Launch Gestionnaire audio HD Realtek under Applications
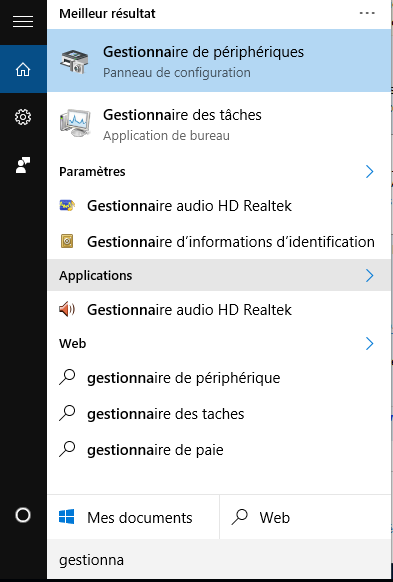Screen dimensions: 393x582 pyautogui.click(x=219, y=310)
